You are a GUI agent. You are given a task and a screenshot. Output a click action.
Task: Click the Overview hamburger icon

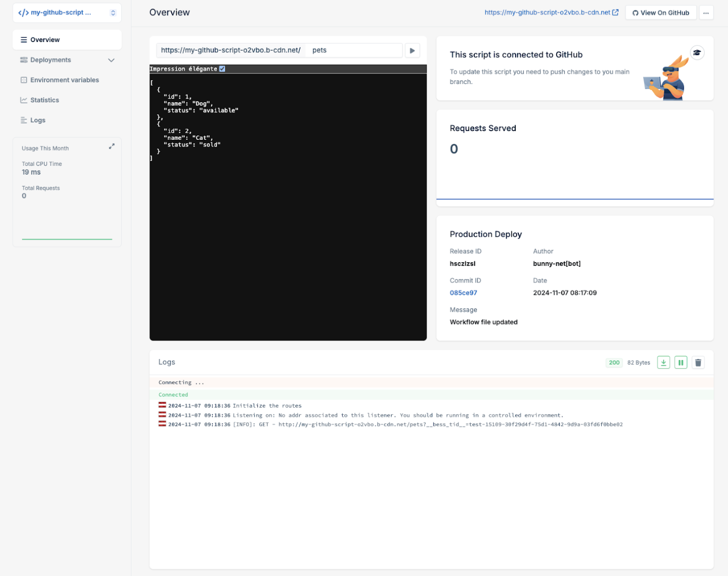coord(24,40)
